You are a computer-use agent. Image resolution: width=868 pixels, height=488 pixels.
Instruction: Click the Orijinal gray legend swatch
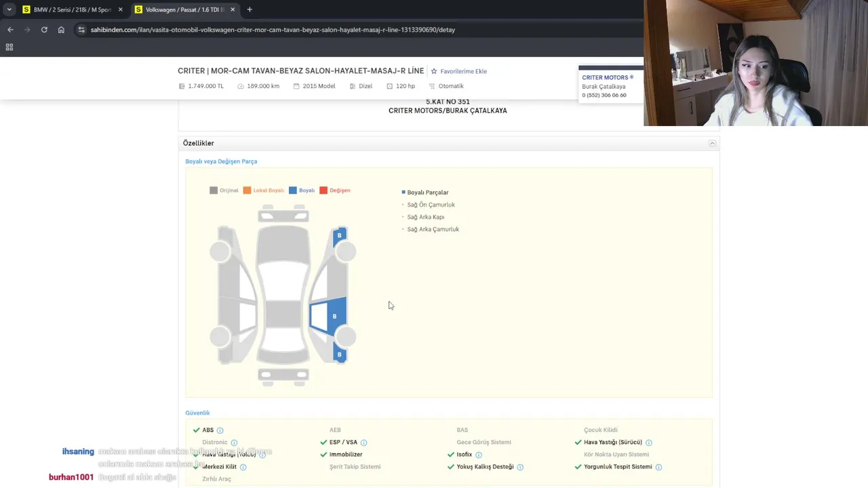[214, 190]
